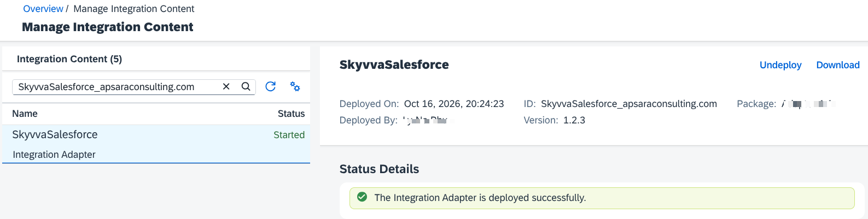Click the Version 1.2.3 value

click(574, 120)
